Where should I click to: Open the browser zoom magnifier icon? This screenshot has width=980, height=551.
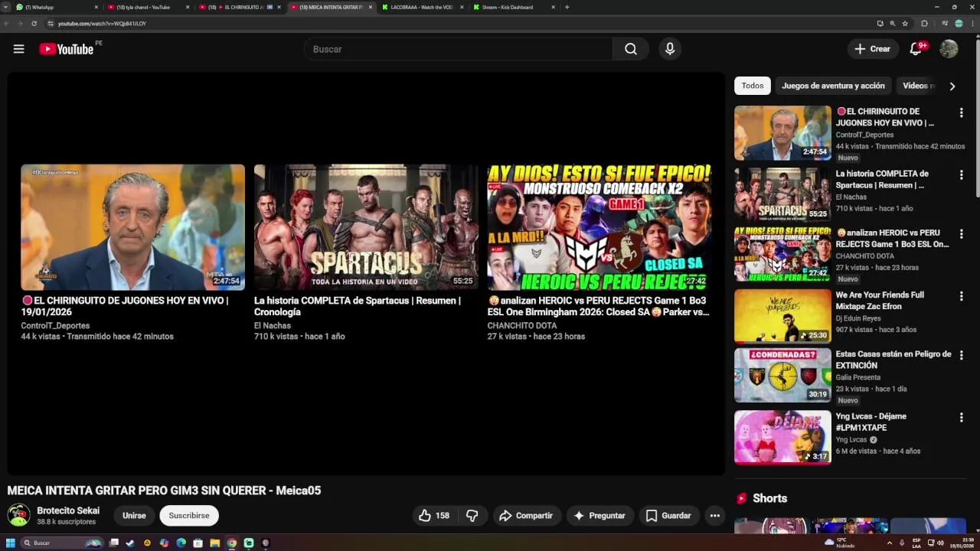[x=892, y=24]
